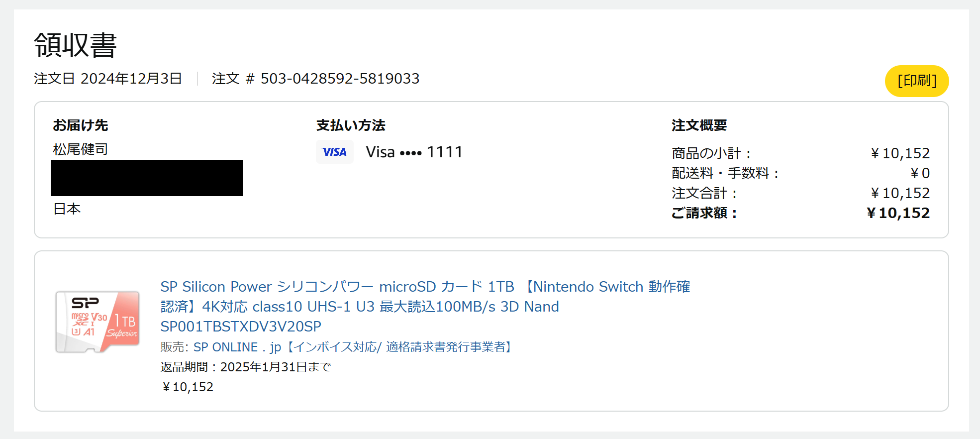Screen dimensions: 980x439
Task: Click the yellow 印刷 print button
Action: click(x=916, y=81)
